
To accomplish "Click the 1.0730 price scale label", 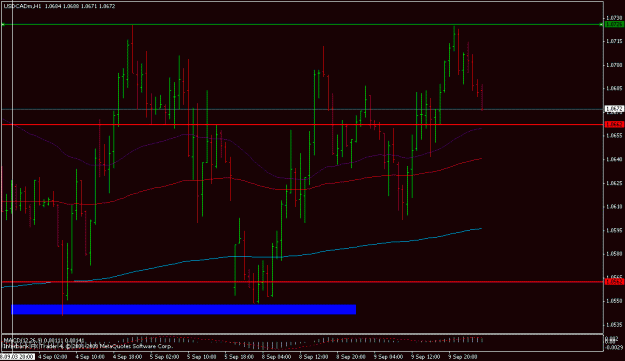I will click(x=614, y=18).
